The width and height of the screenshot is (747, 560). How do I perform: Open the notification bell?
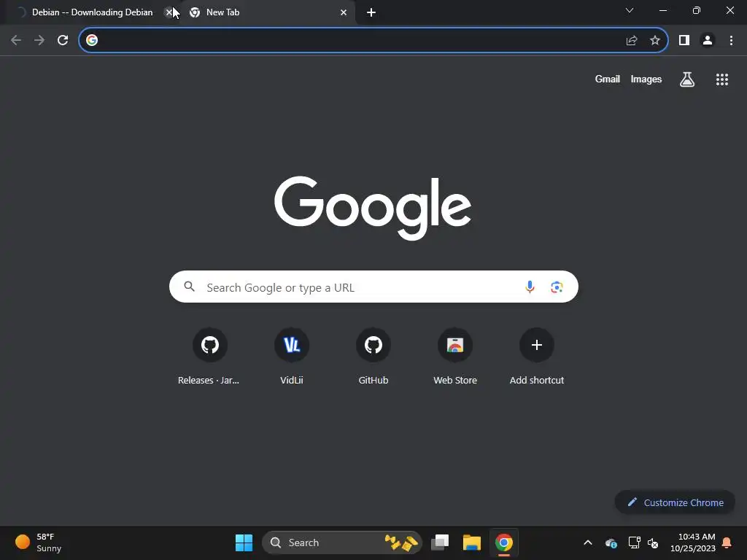pyautogui.click(x=727, y=542)
